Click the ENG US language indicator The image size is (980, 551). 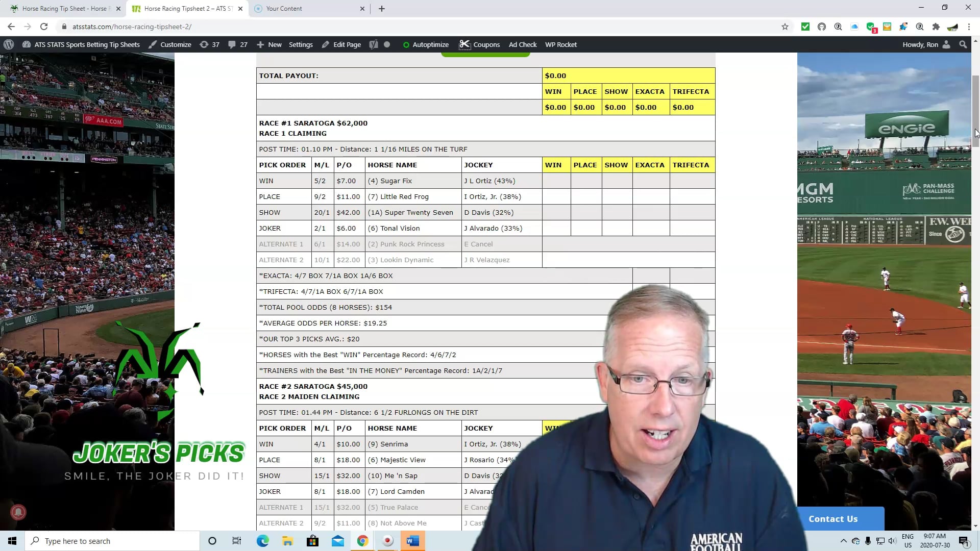[x=908, y=541]
